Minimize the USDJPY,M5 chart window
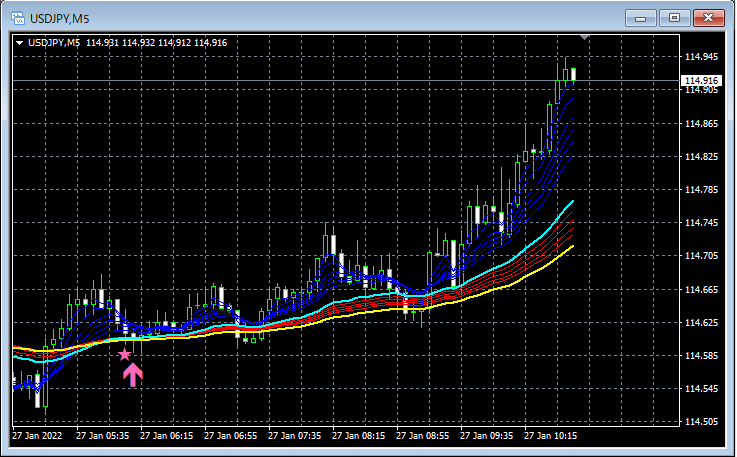This screenshot has width=737, height=457. 640,18
